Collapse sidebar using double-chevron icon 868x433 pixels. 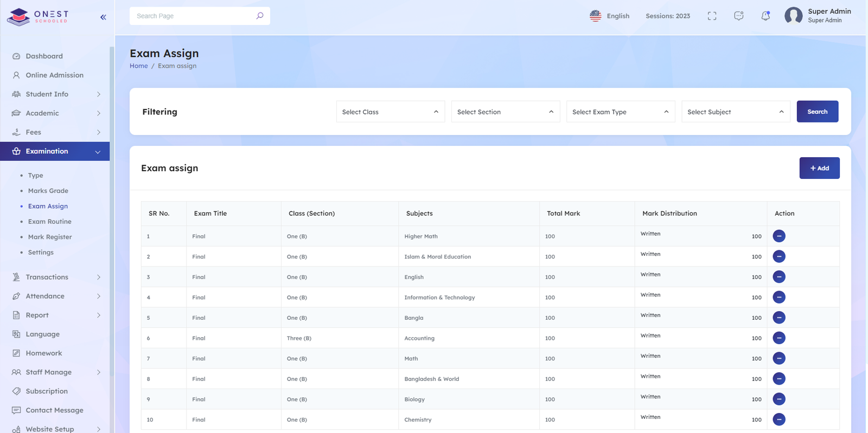coord(103,17)
